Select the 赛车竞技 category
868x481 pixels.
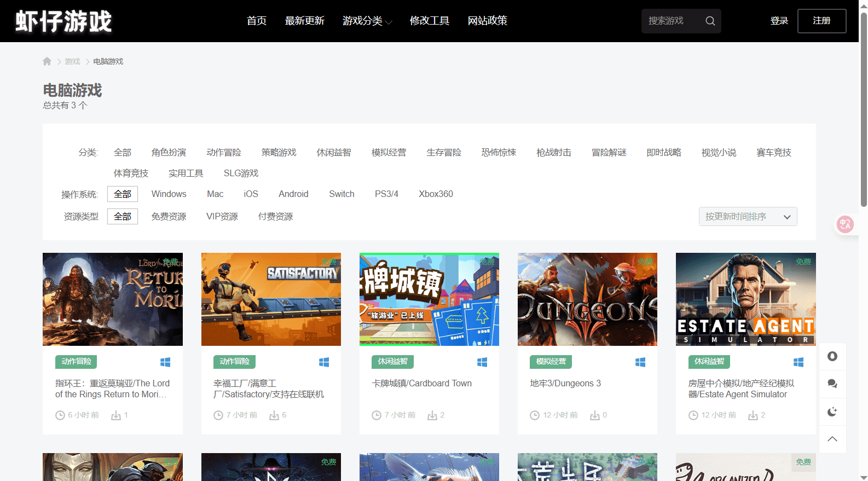pyautogui.click(x=774, y=153)
